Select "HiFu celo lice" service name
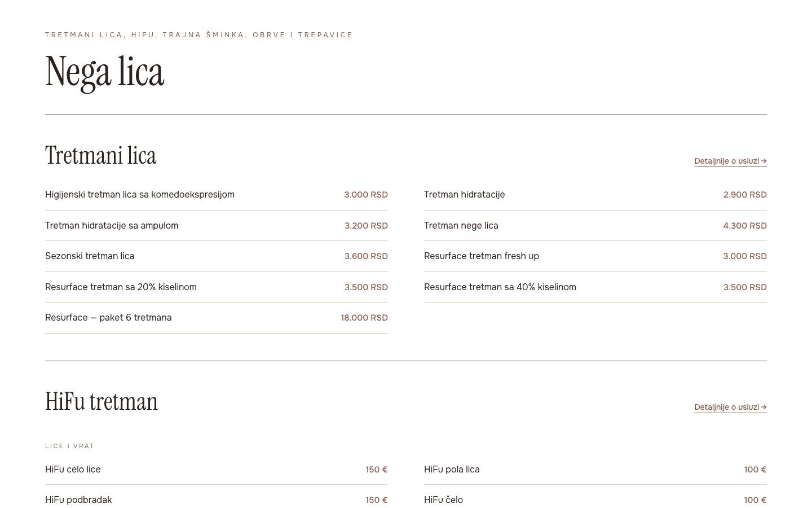Screen dimensions: 812x508 (73, 470)
